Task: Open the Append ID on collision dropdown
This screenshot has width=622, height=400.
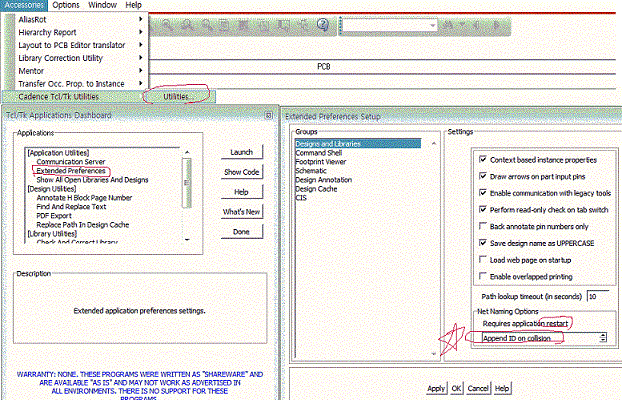Action: click(x=606, y=339)
